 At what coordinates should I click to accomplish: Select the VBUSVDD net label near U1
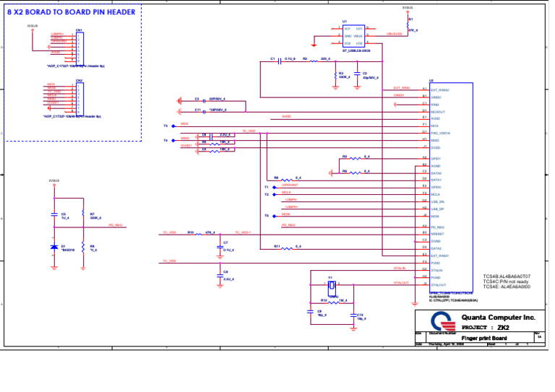(395, 34)
